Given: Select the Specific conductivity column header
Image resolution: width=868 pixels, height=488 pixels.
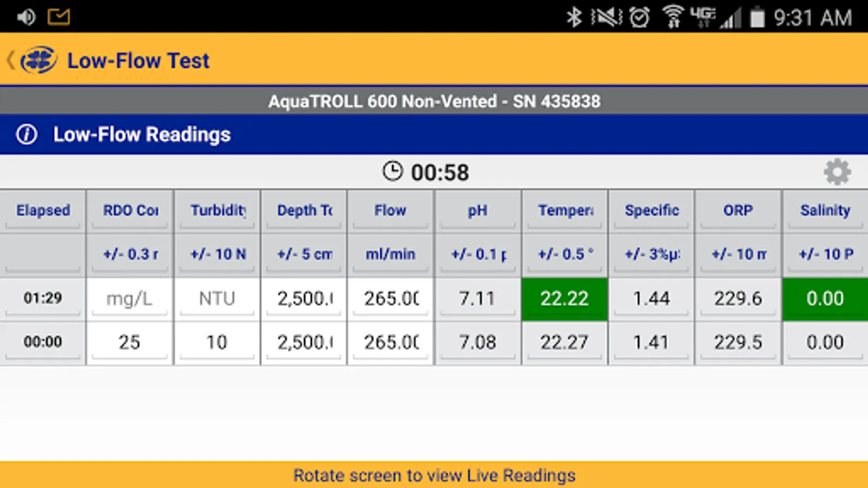Looking at the screenshot, I should (652, 211).
